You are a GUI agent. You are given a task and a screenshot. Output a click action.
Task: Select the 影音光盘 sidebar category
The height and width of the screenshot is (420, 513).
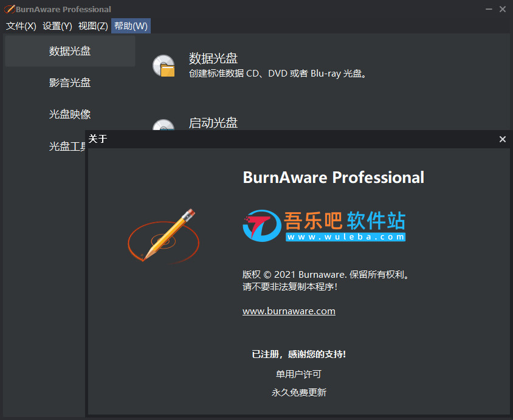click(70, 83)
